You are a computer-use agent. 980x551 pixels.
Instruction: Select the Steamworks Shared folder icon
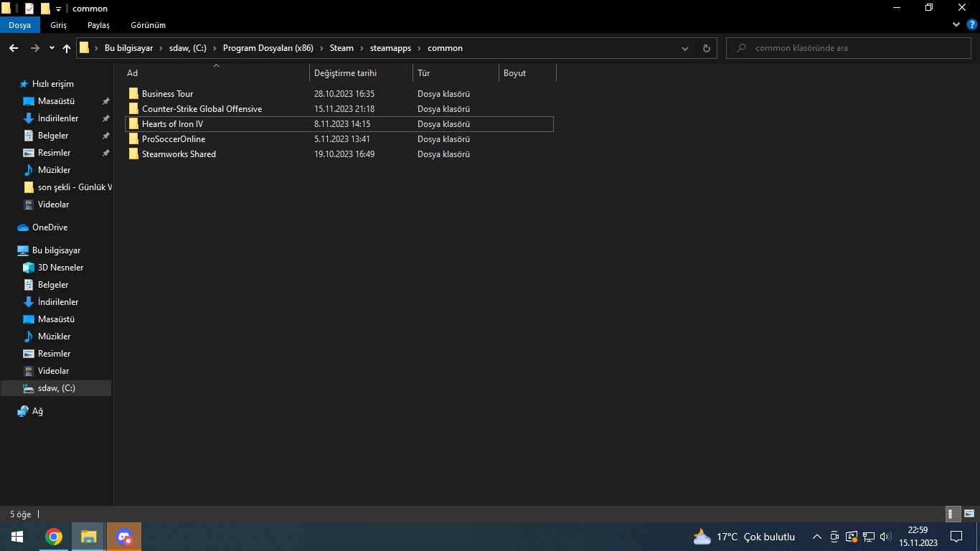tap(133, 154)
